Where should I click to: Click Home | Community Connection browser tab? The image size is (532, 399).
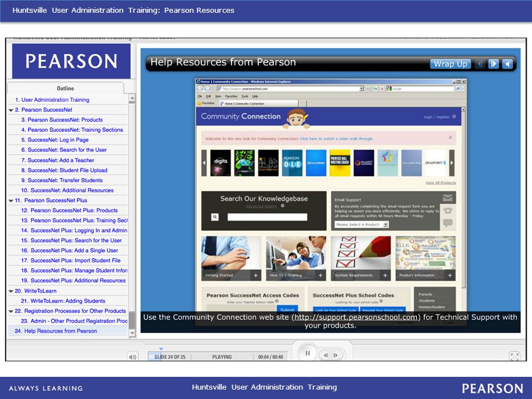tap(259, 104)
